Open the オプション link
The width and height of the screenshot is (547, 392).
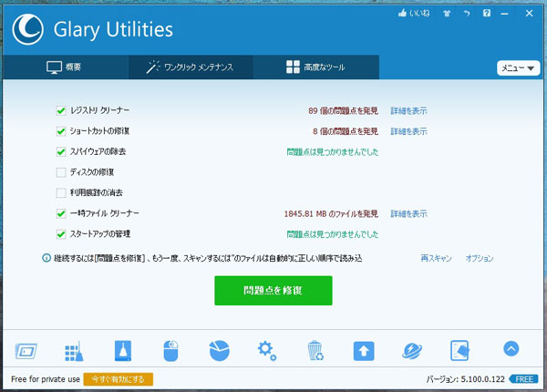pyautogui.click(x=480, y=258)
